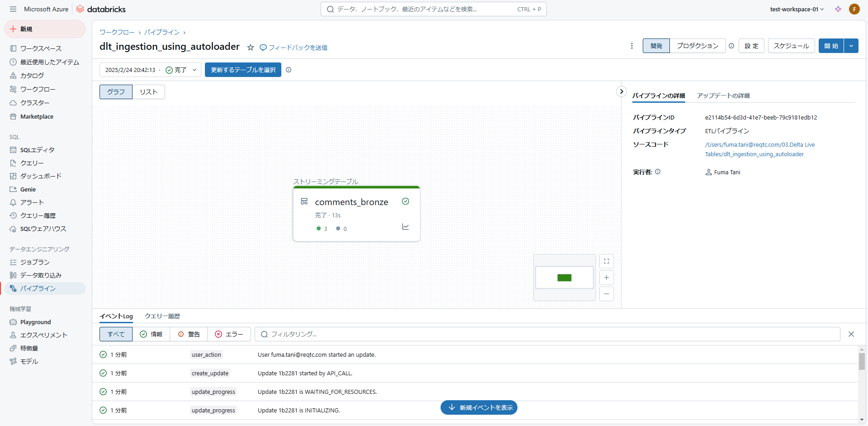Click the comments_bronze table icon
Screen dimensions: 868x426
click(x=304, y=201)
